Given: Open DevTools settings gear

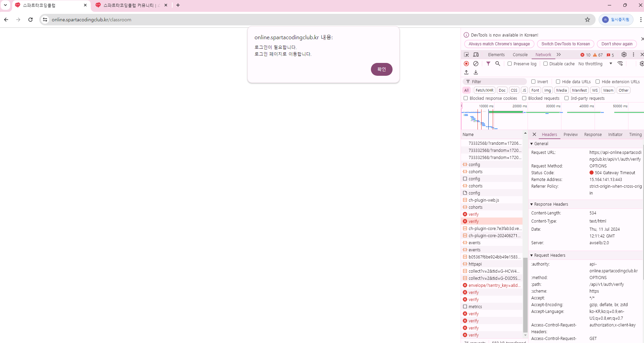Looking at the screenshot, I should point(624,54).
